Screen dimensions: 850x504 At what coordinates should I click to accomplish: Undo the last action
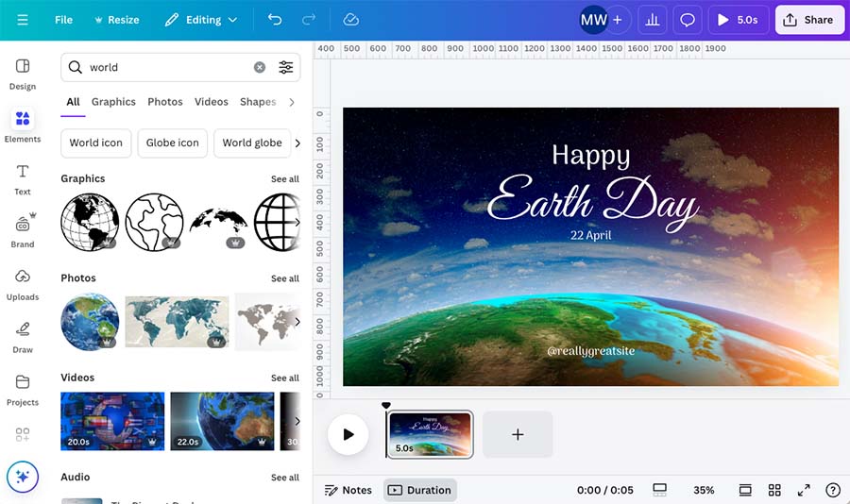(x=275, y=20)
